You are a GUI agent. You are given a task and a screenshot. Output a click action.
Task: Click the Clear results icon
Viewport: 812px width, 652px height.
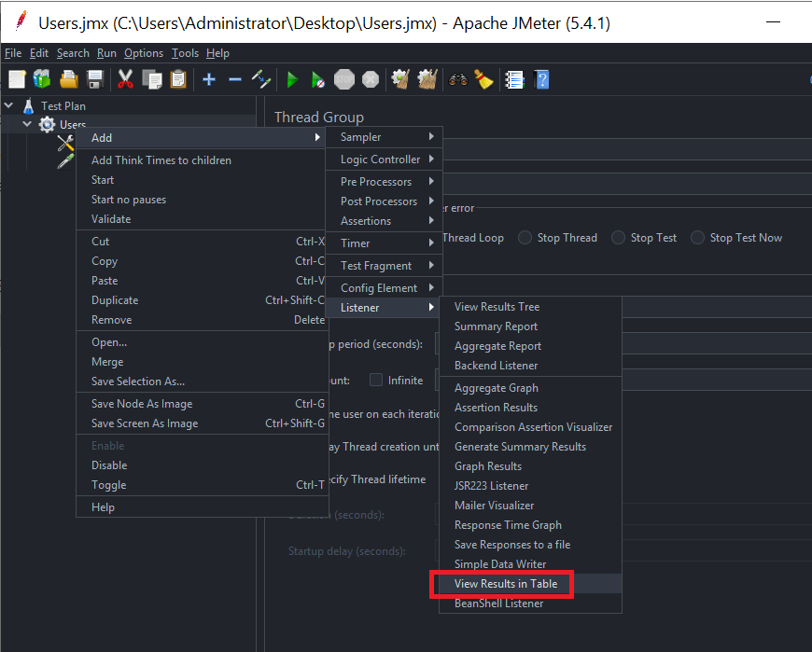coord(400,79)
